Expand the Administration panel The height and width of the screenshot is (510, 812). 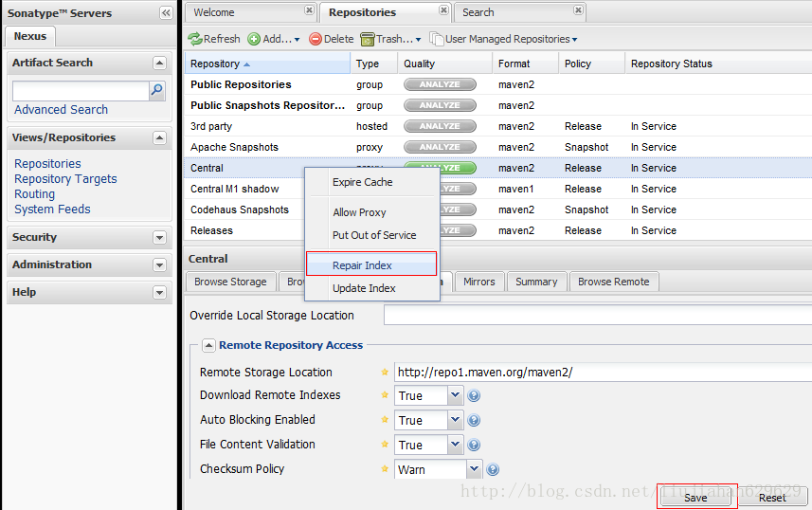tap(159, 264)
